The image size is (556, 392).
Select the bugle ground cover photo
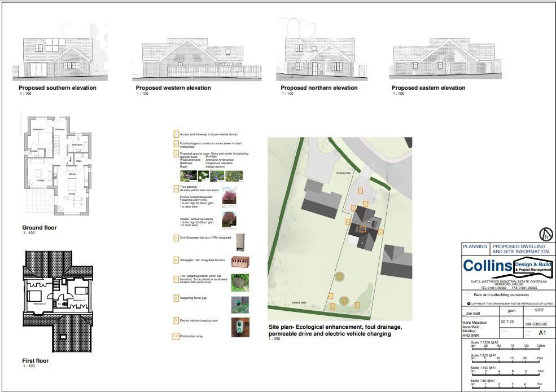click(234, 176)
